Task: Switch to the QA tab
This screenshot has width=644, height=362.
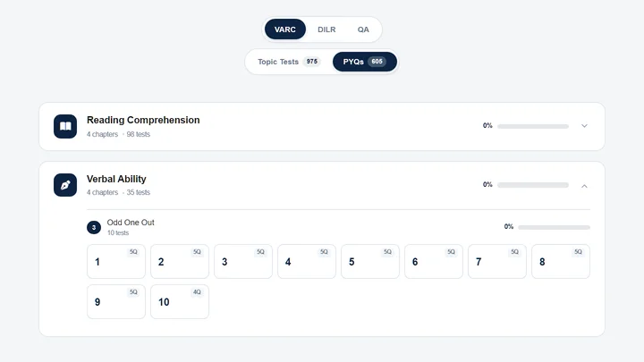Action: coord(363,29)
